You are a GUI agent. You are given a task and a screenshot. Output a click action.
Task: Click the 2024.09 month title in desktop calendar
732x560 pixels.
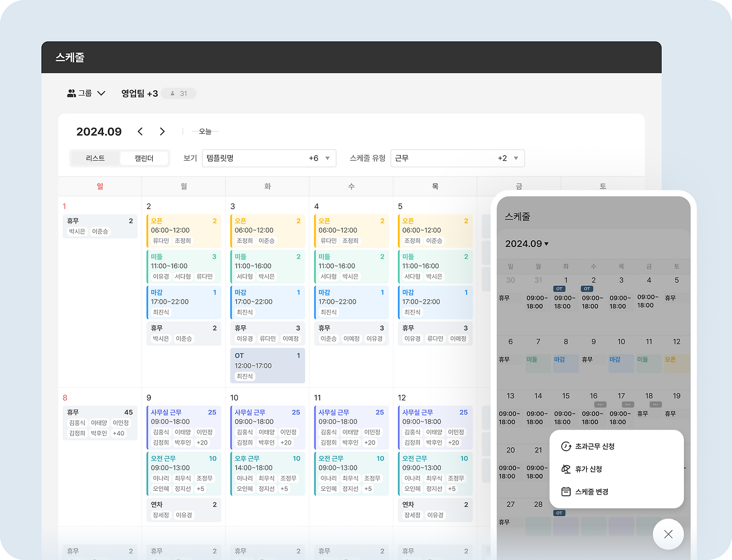point(99,132)
